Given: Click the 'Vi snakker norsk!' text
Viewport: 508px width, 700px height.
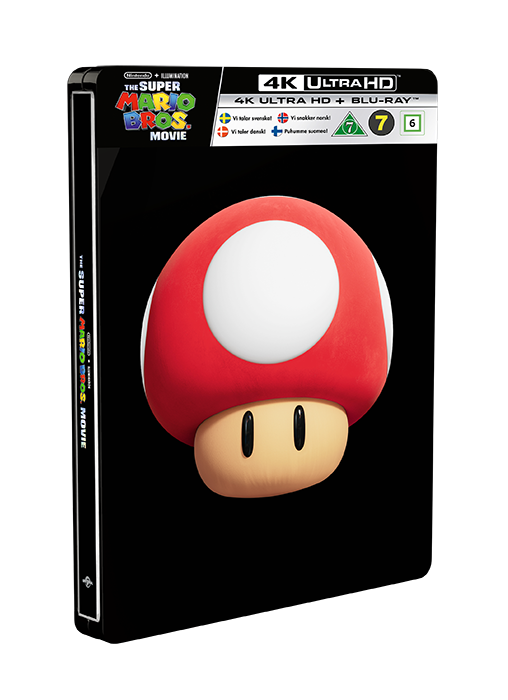Looking at the screenshot, I should pyautogui.click(x=311, y=118).
